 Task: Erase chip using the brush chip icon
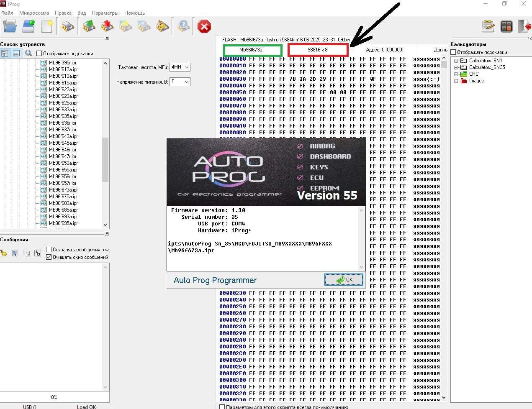[x=162, y=27]
